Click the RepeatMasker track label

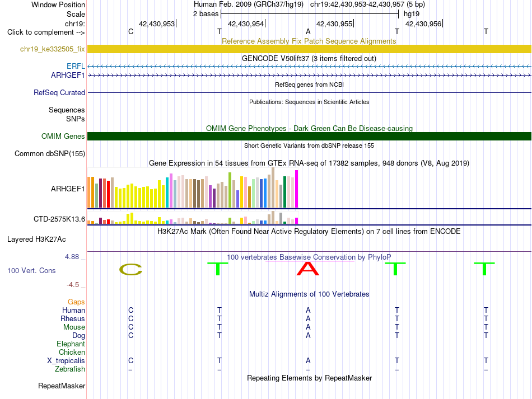[x=62, y=386]
